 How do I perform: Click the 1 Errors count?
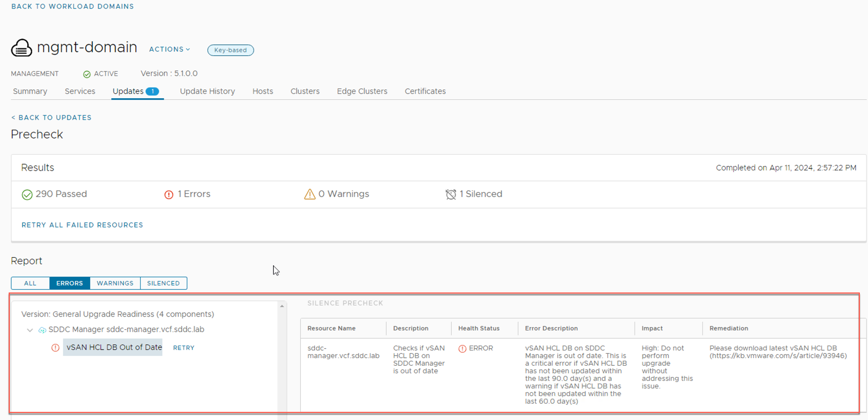194,194
